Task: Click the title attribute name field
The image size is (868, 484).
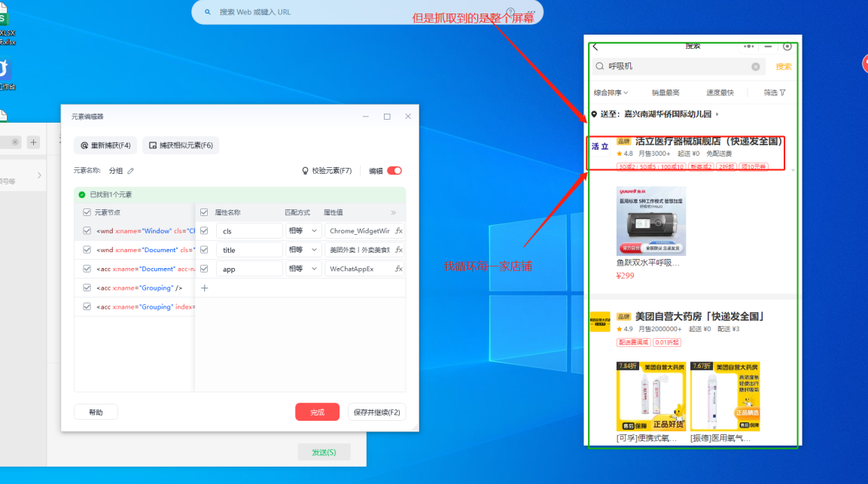Action: point(249,250)
